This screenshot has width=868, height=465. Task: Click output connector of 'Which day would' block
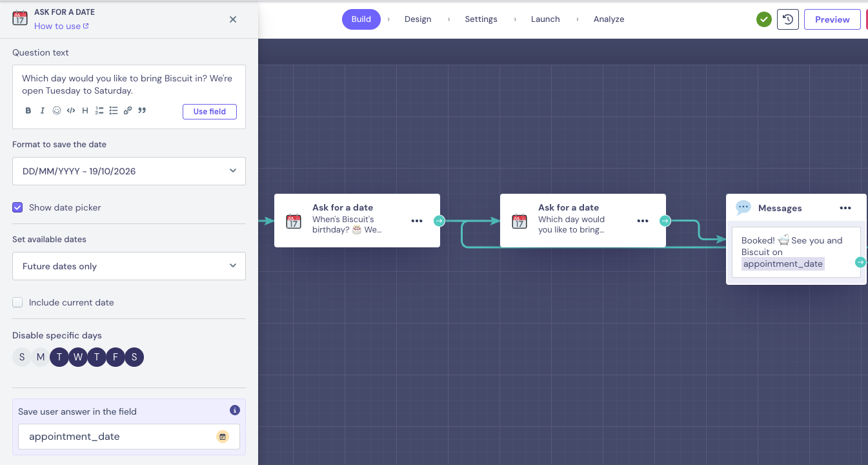point(665,221)
